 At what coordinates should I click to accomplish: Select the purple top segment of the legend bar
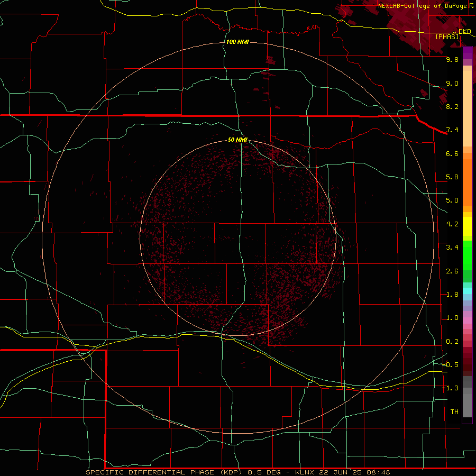(467, 53)
